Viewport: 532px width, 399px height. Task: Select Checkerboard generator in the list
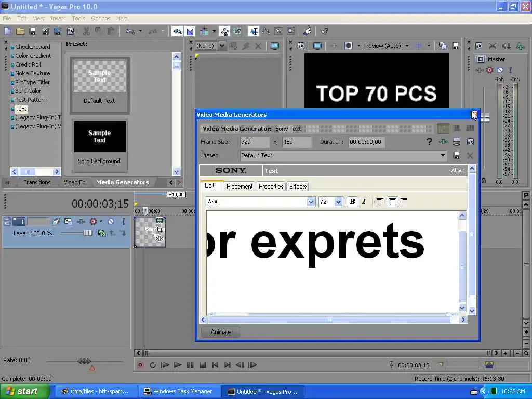pyautogui.click(x=33, y=47)
